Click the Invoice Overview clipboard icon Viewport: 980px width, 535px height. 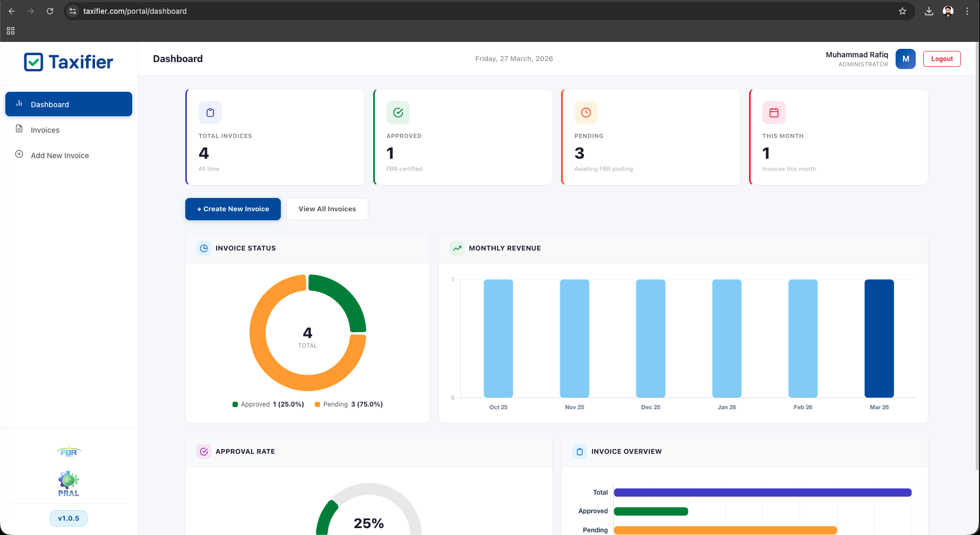coord(579,451)
